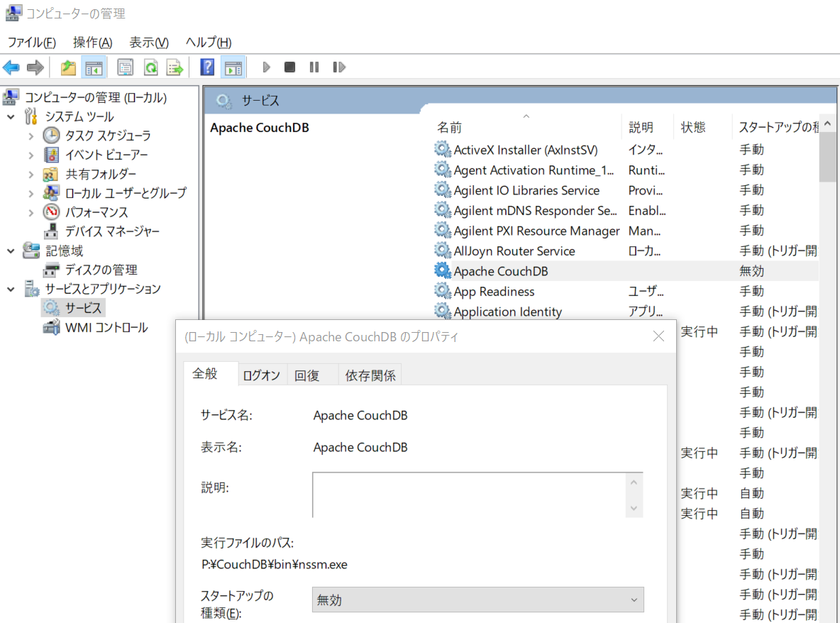The height and width of the screenshot is (623, 840).
Task: Click the Export List toolbar icon
Action: click(x=175, y=67)
